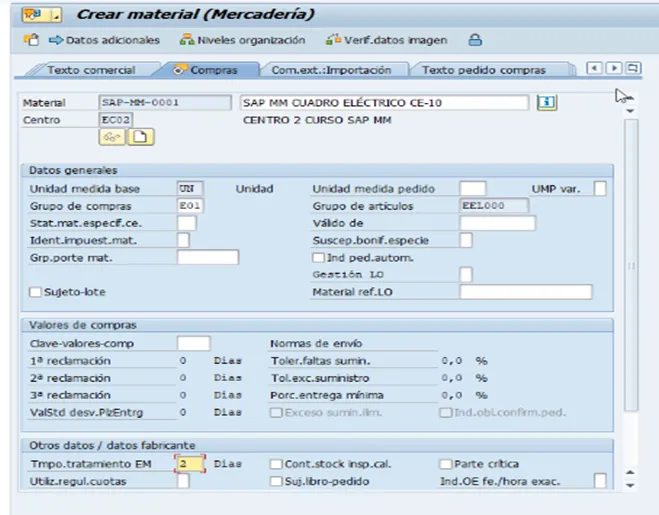The image size is (659, 515).
Task: Click scroll up arrow at bottom right
Action: [630, 472]
